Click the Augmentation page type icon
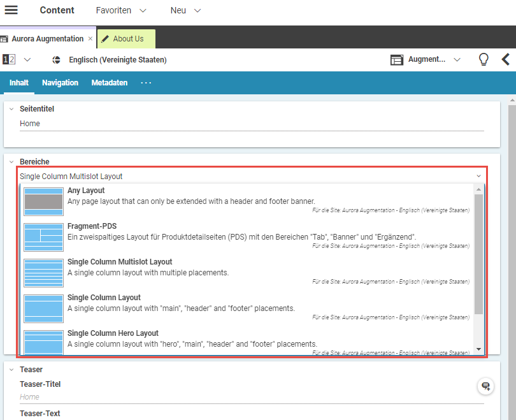Image resolution: width=516 pixels, height=420 pixels. [x=397, y=60]
